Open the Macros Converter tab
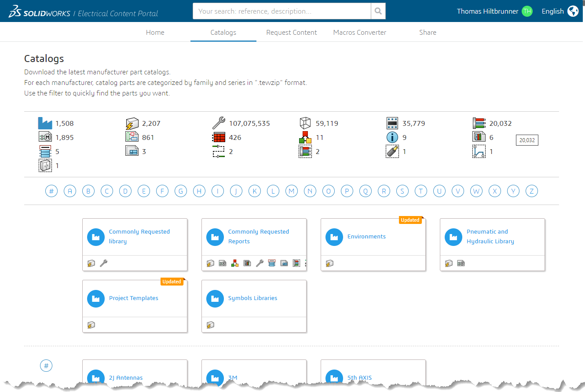The height and width of the screenshot is (392, 585). pos(359,33)
